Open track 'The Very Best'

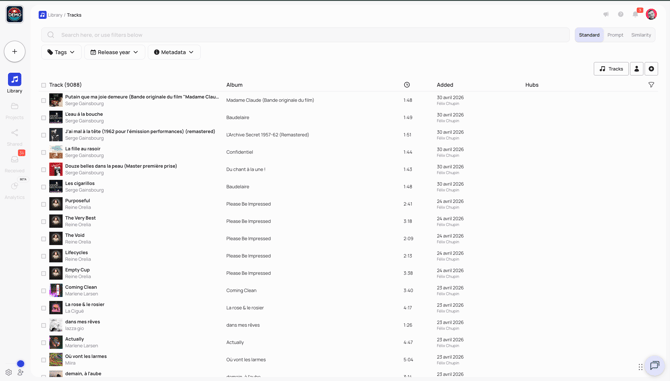pos(80,218)
